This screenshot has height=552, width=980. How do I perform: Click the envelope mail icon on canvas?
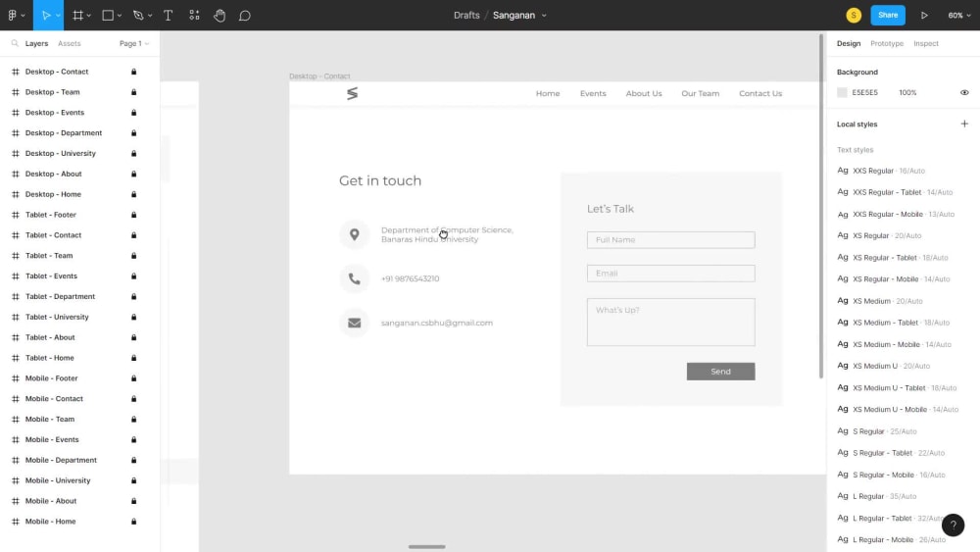pos(355,323)
